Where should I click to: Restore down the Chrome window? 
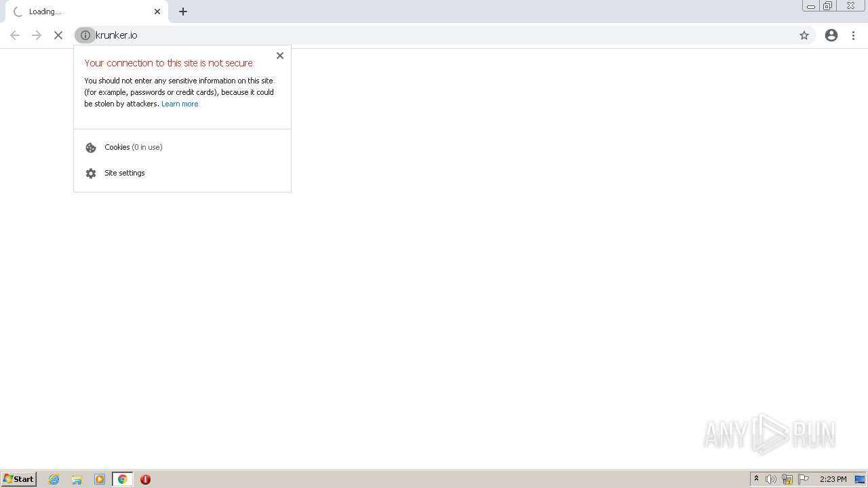[x=828, y=6]
